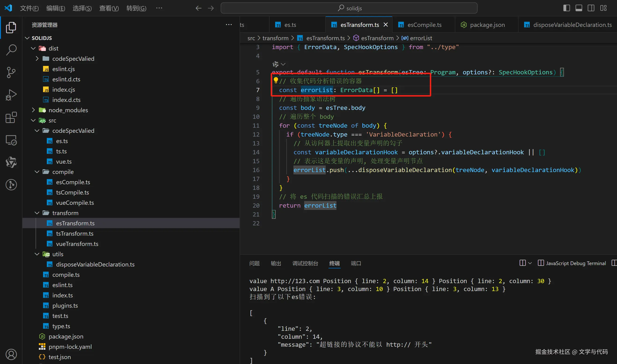Open Remote Explorer view
This screenshot has height=364, width=617.
click(x=11, y=140)
